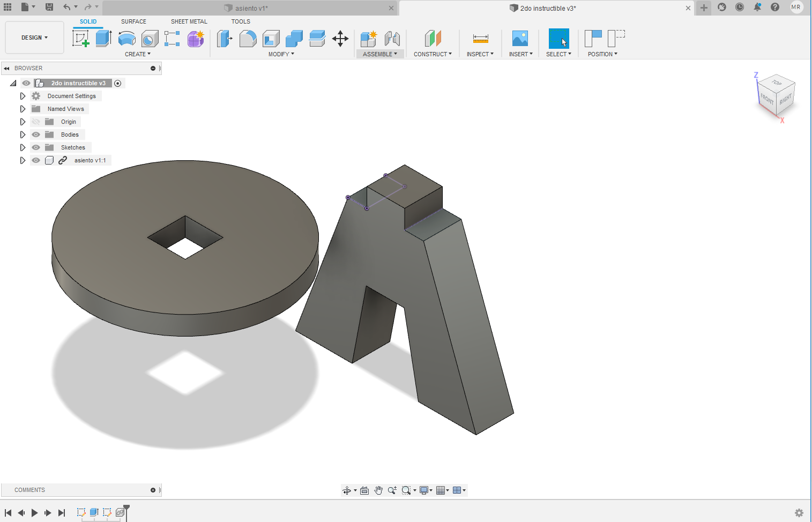812x522 pixels.
Task: Click the New Component icon
Action: (x=369, y=39)
